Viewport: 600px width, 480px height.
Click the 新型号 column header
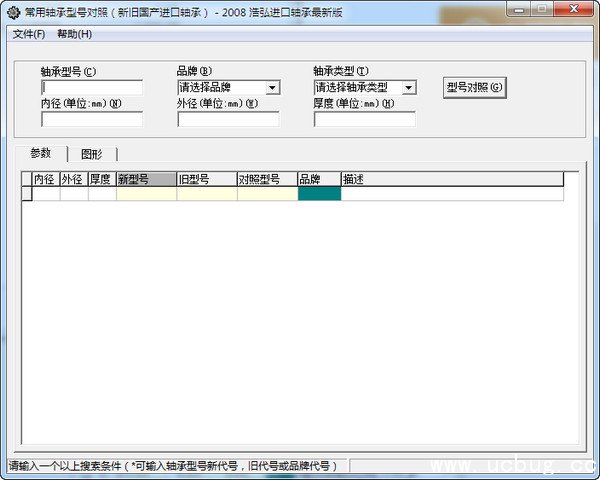pyautogui.click(x=146, y=180)
